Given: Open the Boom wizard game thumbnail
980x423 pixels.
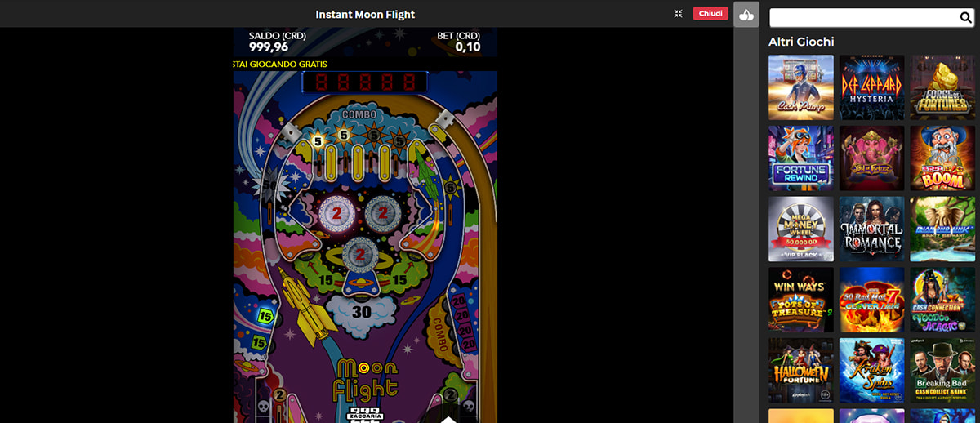Looking at the screenshot, I should [x=942, y=158].
